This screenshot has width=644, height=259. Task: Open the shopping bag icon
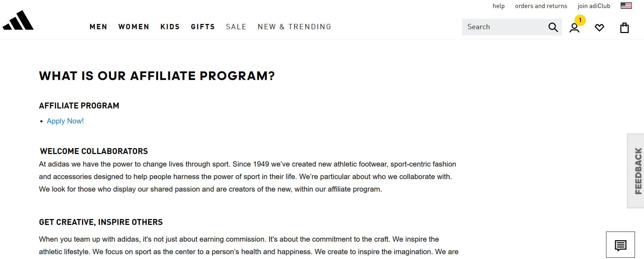[x=624, y=27]
